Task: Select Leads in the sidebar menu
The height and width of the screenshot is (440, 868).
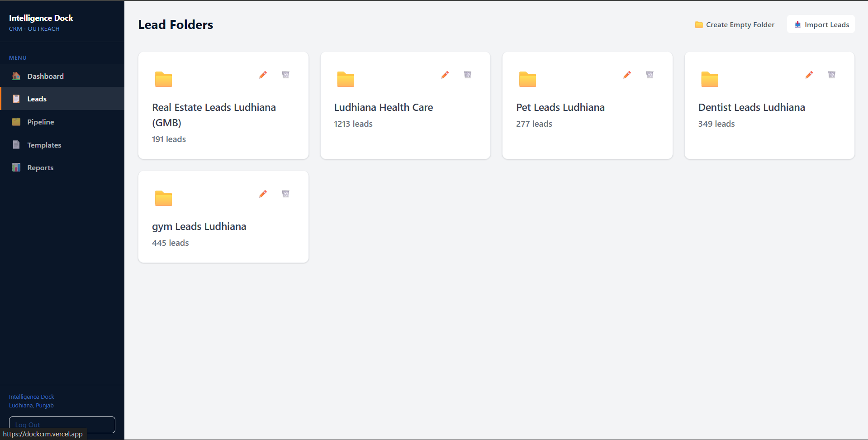Action: click(62, 99)
